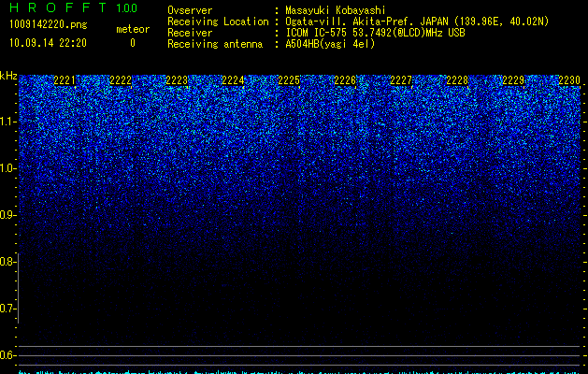This screenshot has width=588, height=374.
Task: Click the 2225 time marker
Action: [x=289, y=80]
